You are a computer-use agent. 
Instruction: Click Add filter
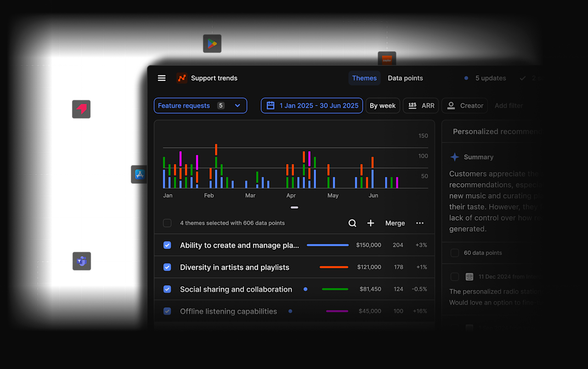coord(509,106)
